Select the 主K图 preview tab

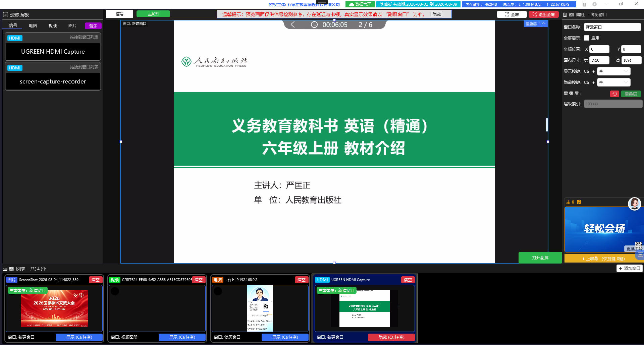pos(153,14)
